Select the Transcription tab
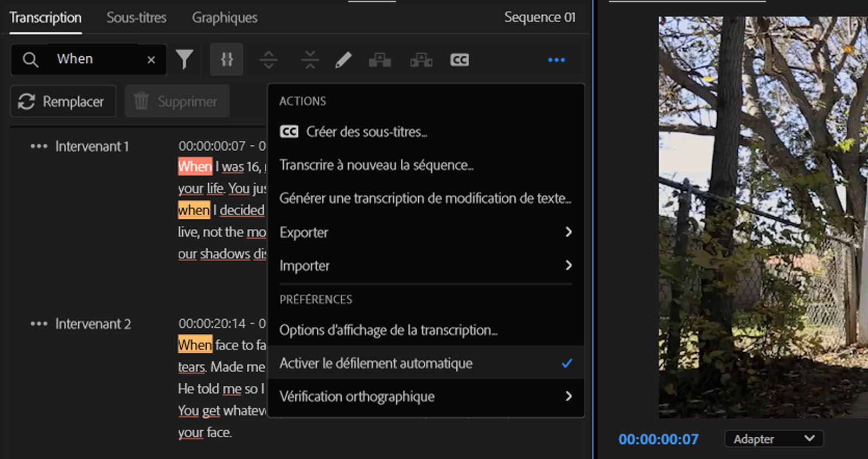 click(x=46, y=17)
